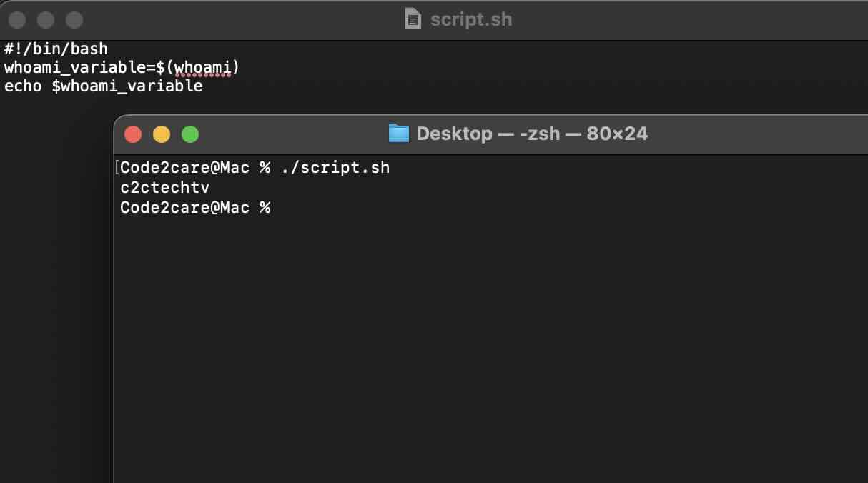Click the dimmed zoom control of the editor window
This screenshot has height=483, width=868.
pos(73,19)
